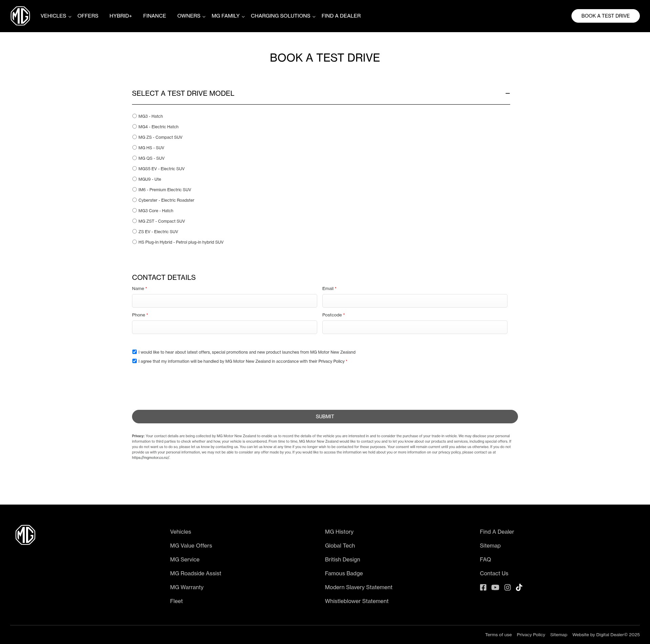The image size is (650, 644).
Task: Uncheck the privacy policy agreement checkbox
Action: tap(134, 361)
